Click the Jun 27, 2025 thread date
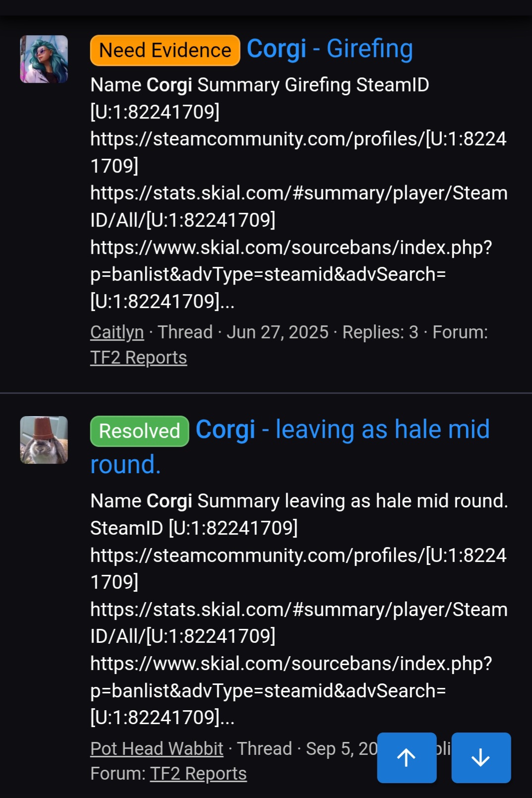 click(x=278, y=332)
